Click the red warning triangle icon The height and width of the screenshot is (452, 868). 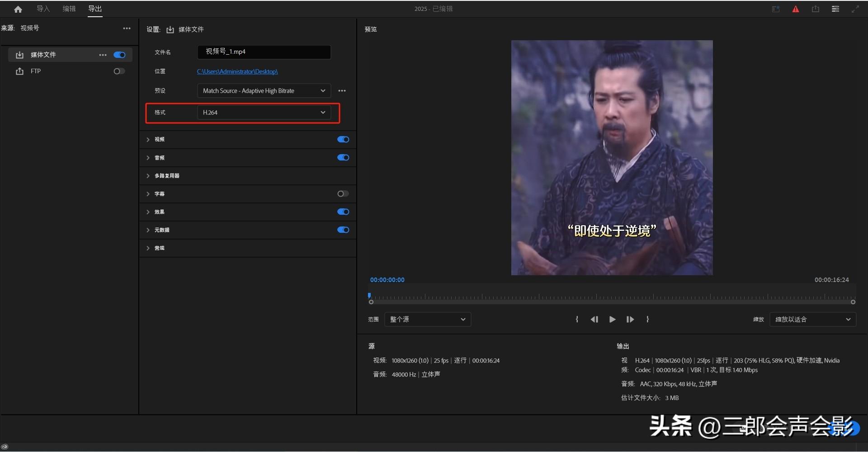point(796,9)
